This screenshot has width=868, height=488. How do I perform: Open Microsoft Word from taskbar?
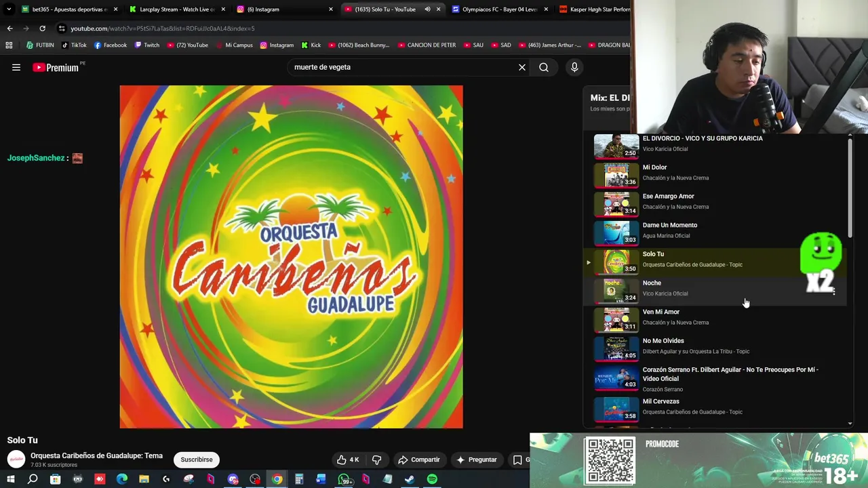point(321,479)
